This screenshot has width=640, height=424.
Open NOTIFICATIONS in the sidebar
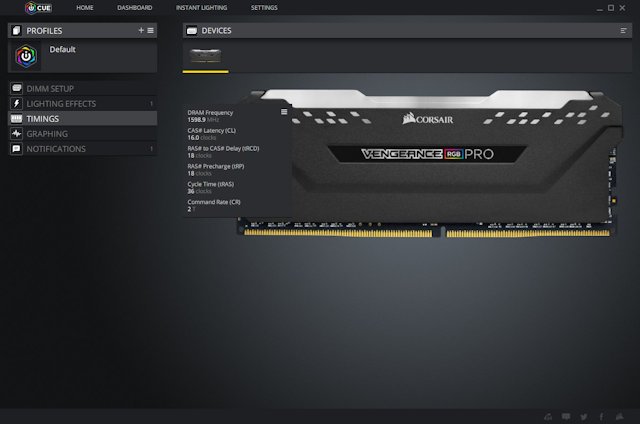(x=82, y=149)
